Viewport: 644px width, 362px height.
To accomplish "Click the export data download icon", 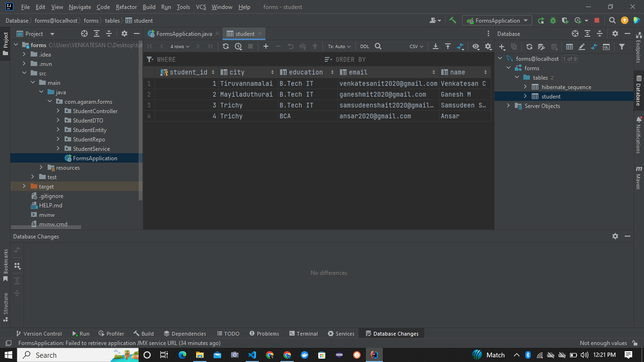I will click(436, 46).
